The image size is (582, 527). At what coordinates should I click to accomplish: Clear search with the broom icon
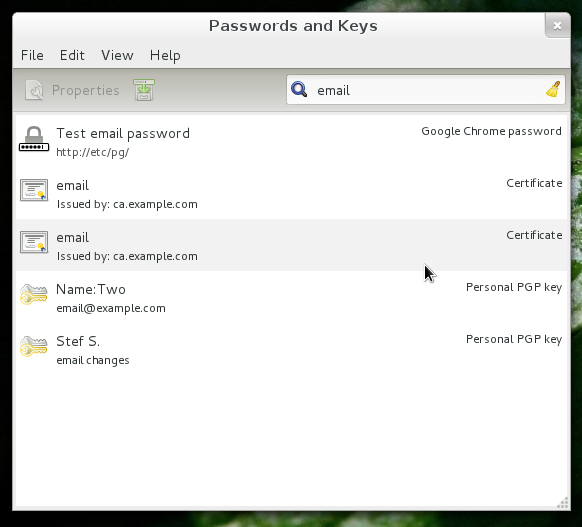(x=553, y=89)
